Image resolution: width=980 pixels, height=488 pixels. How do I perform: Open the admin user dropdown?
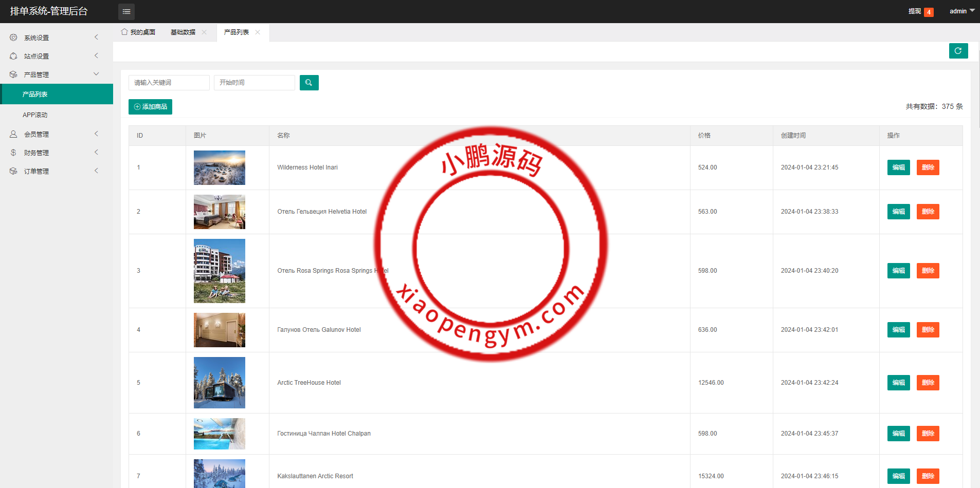tap(961, 11)
